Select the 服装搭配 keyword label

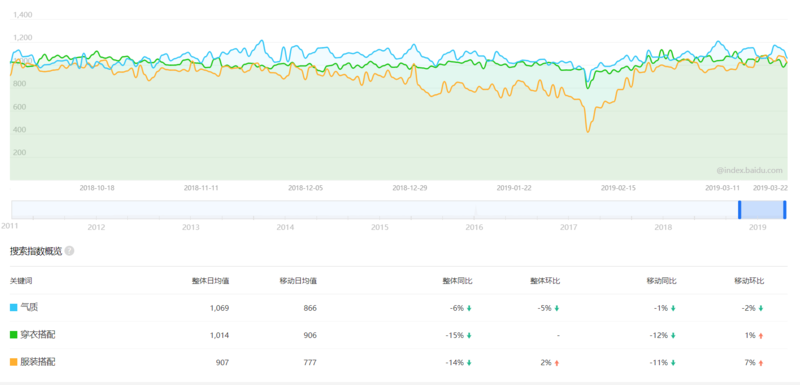pos(38,362)
